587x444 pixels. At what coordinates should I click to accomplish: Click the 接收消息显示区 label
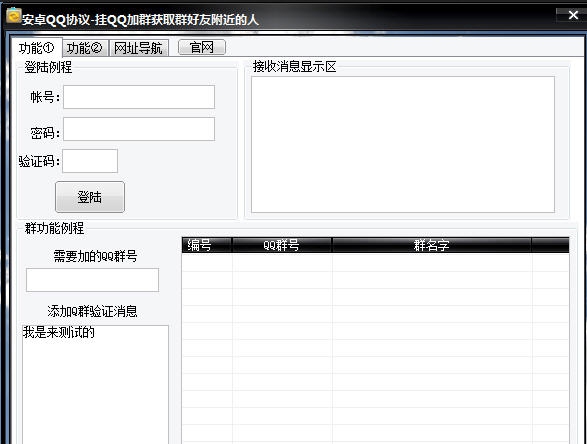pyautogui.click(x=295, y=67)
